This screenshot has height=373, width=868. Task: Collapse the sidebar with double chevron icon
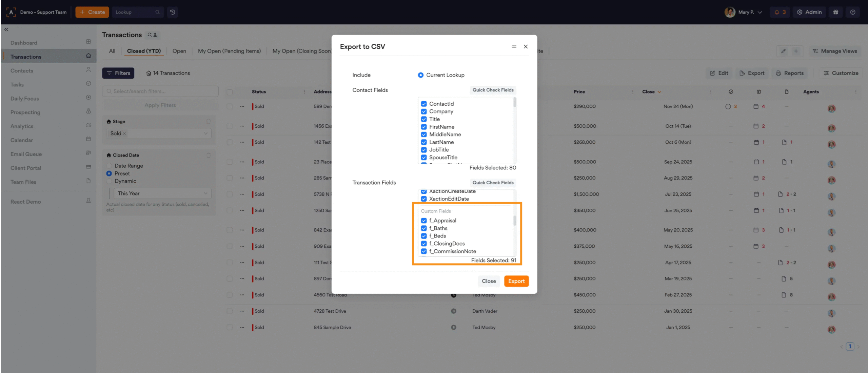tap(6, 30)
